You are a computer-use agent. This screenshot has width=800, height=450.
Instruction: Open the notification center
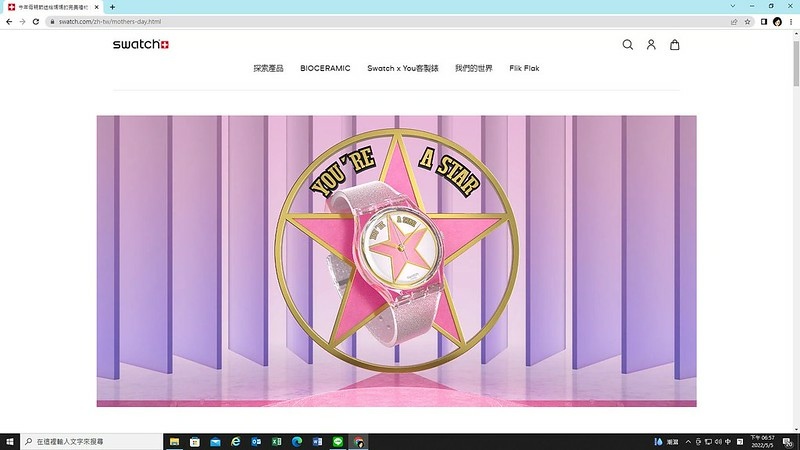pos(788,442)
